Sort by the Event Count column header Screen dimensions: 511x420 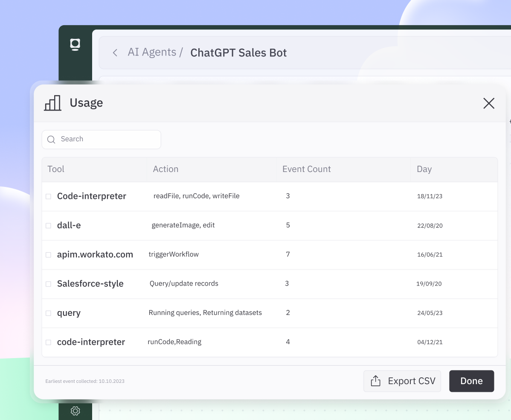[x=306, y=169]
